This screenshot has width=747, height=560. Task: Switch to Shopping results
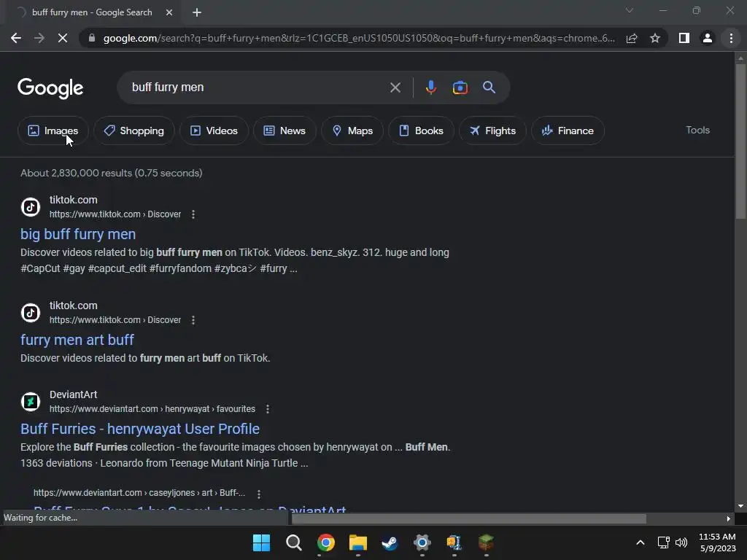[x=134, y=131]
